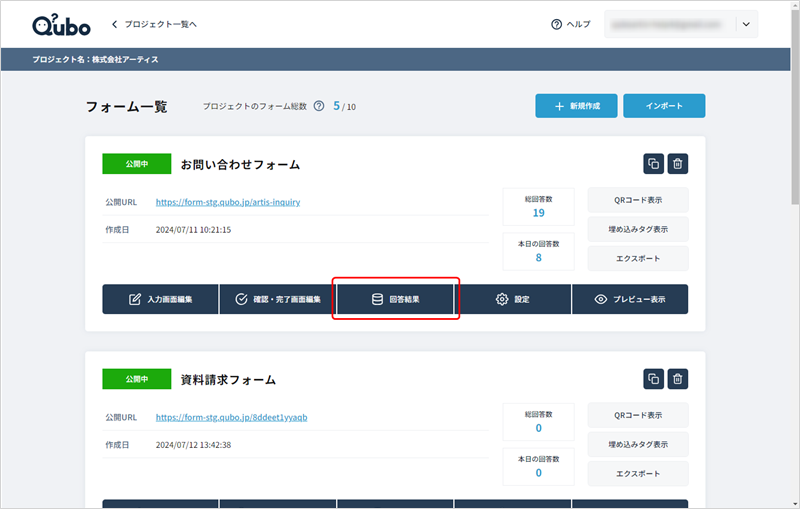Click the Qubo logo in header
The image size is (800, 509).
(x=62, y=24)
